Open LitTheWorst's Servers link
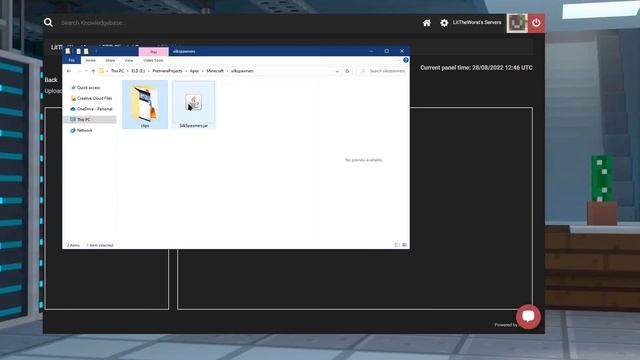 tap(477, 22)
